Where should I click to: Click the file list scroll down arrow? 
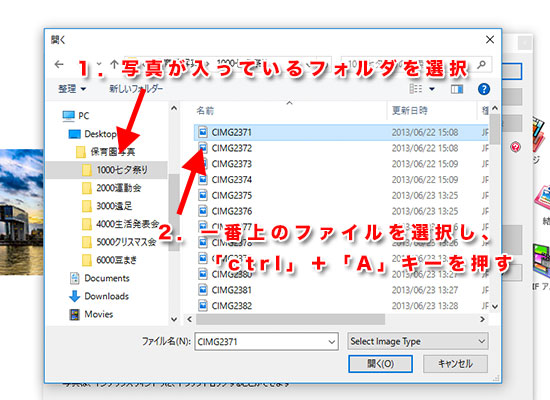pos(495,307)
